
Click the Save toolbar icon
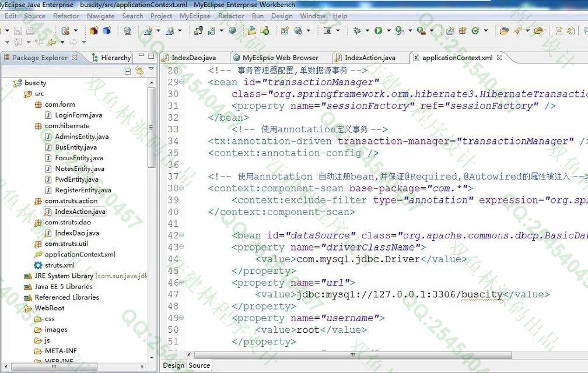coord(18,30)
